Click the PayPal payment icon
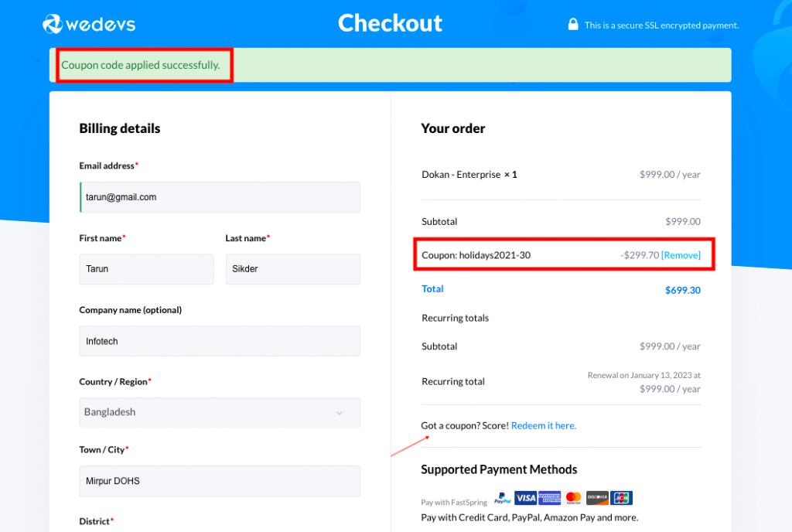This screenshot has height=532, width=792. pos(502,498)
